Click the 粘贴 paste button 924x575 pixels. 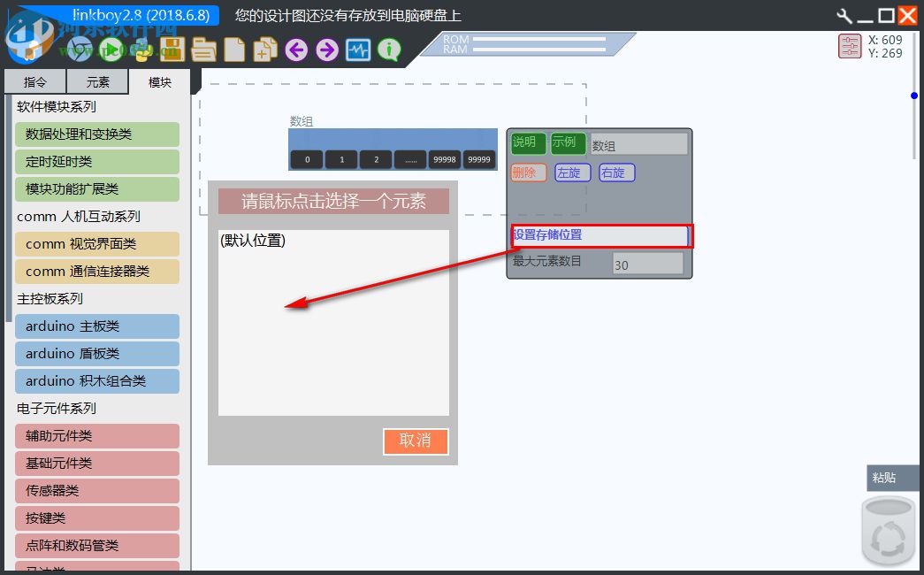(x=892, y=478)
